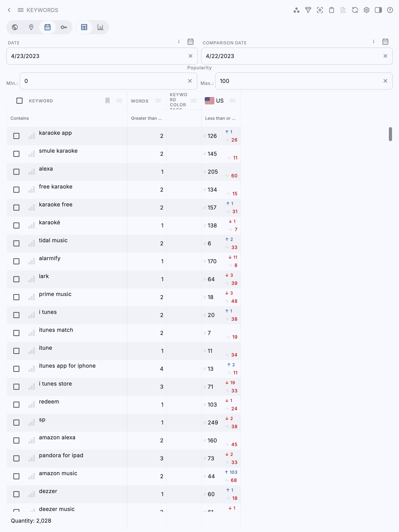Open settings gear icon in header
The image size is (399, 532).
click(x=366, y=10)
